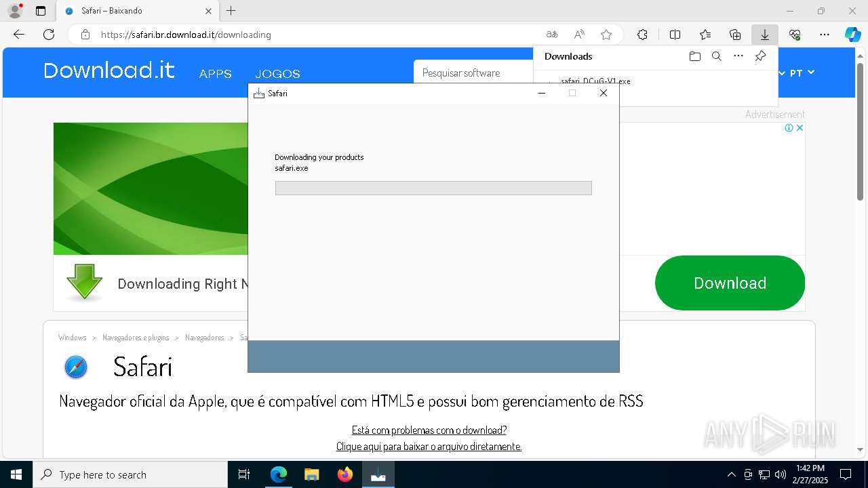Click the green Download button
The image size is (868, 488).
pos(730,283)
